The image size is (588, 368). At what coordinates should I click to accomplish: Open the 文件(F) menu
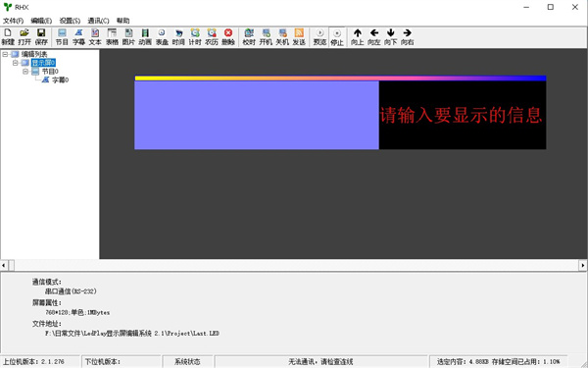[13, 21]
